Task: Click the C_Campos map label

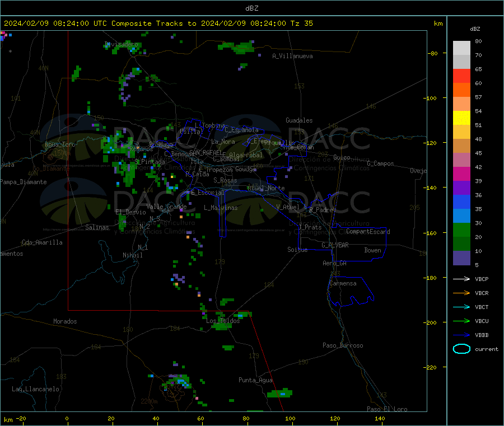Action: coord(381,163)
